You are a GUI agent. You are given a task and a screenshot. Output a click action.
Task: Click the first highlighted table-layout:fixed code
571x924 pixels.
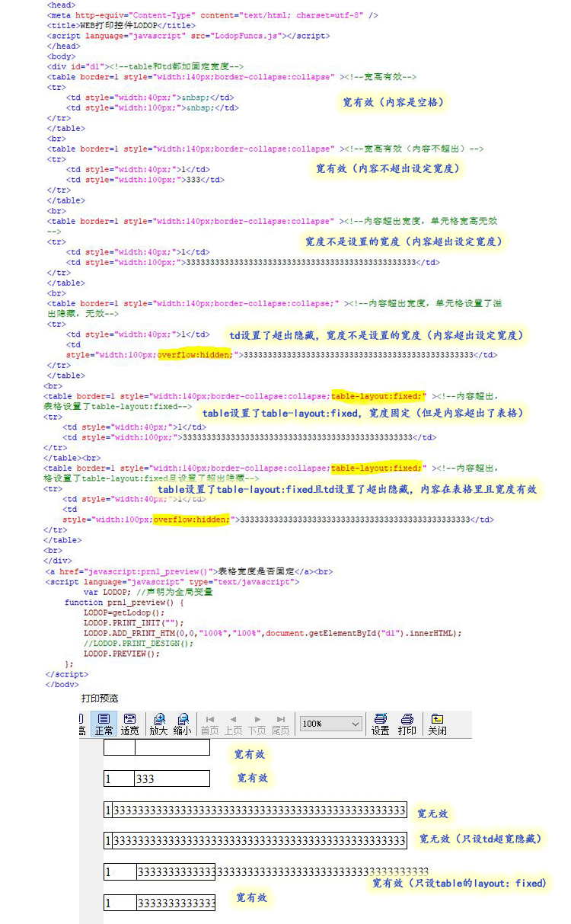(x=376, y=396)
